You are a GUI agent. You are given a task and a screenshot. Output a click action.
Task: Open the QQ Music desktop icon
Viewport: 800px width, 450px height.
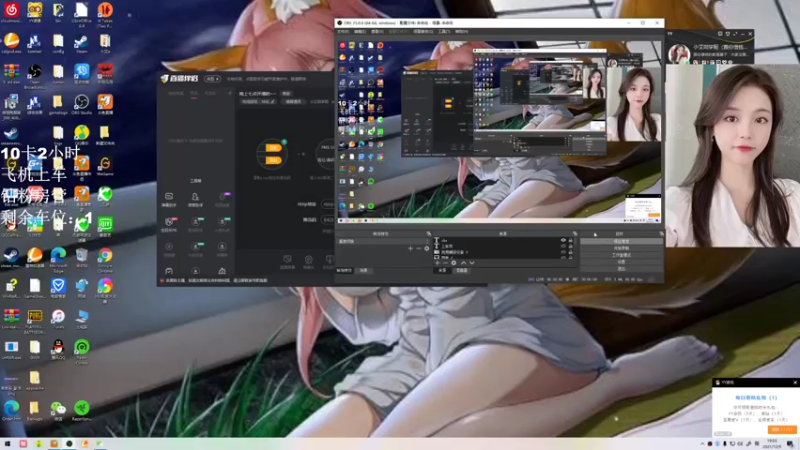(82, 133)
